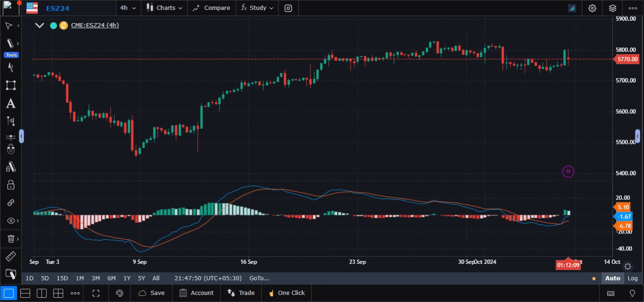Open the top-right more options menu
644x302 pixels.
pyautogui.click(x=633, y=8)
